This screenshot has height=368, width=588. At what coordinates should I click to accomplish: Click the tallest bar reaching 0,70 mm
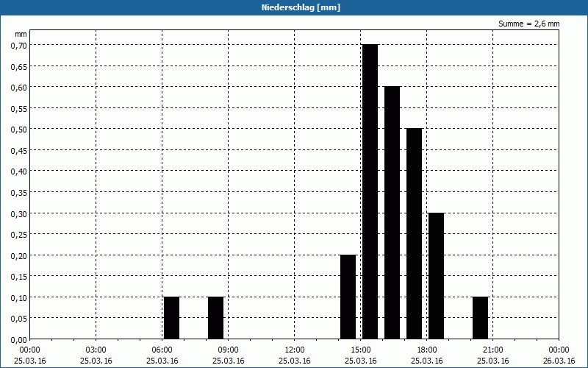[x=370, y=191]
